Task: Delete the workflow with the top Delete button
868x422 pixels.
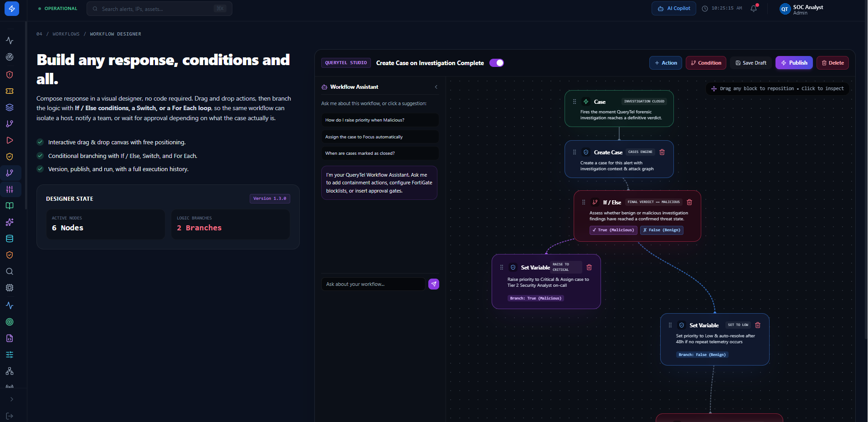Action: [x=832, y=63]
